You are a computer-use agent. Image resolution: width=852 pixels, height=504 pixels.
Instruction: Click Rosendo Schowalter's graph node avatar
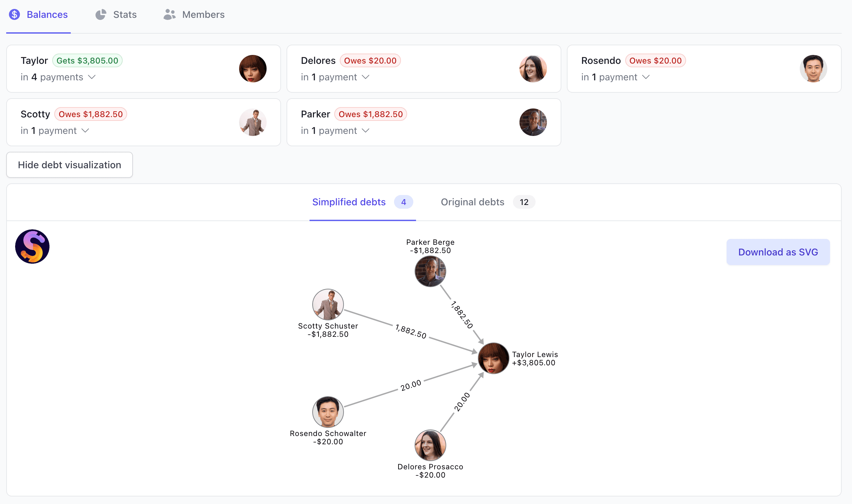[328, 412]
